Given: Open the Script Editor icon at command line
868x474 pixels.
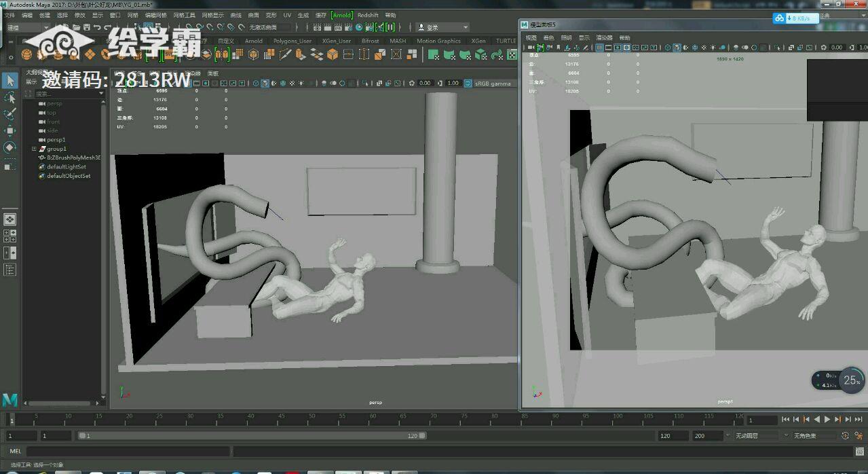Looking at the screenshot, I should coord(860,451).
